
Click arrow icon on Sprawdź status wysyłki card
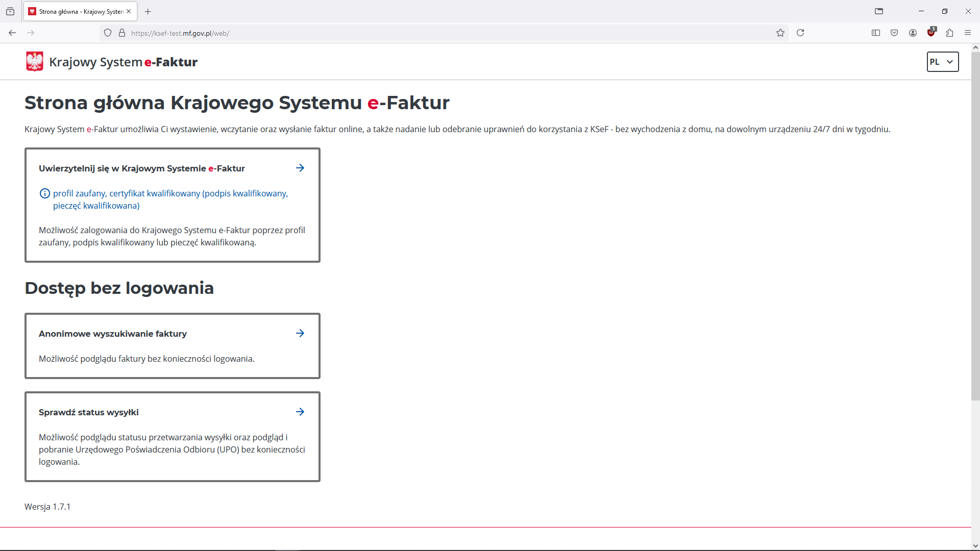click(x=300, y=412)
